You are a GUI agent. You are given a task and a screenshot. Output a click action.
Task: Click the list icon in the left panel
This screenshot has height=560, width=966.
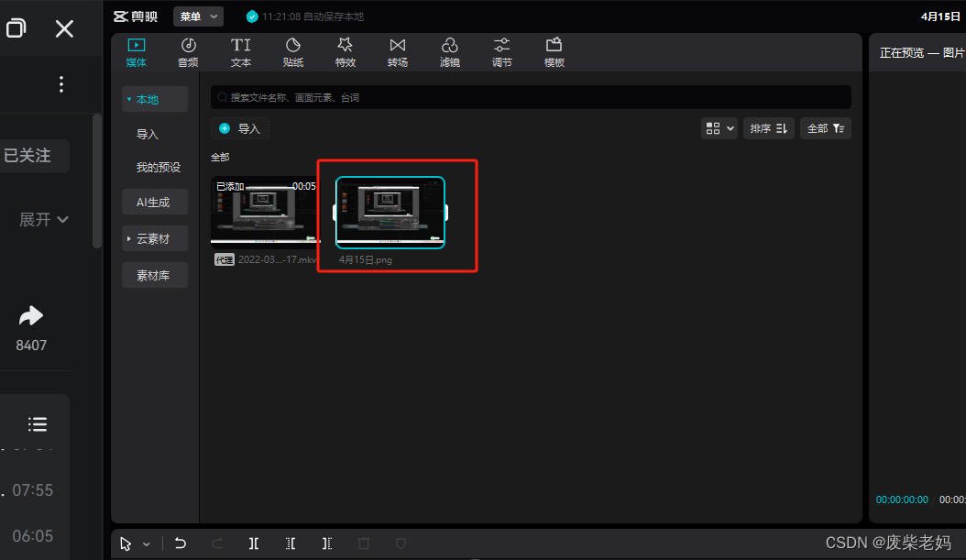pyautogui.click(x=37, y=423)
